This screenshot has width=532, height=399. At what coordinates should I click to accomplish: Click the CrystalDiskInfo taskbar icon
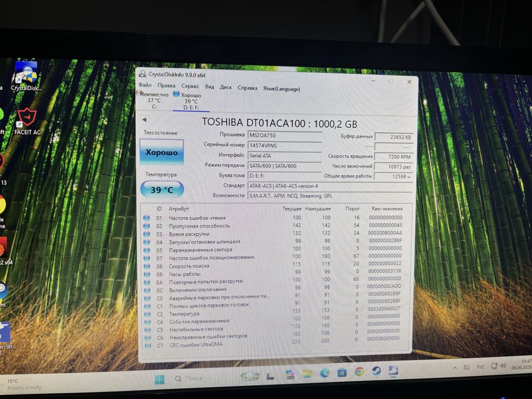pos(393,371)
